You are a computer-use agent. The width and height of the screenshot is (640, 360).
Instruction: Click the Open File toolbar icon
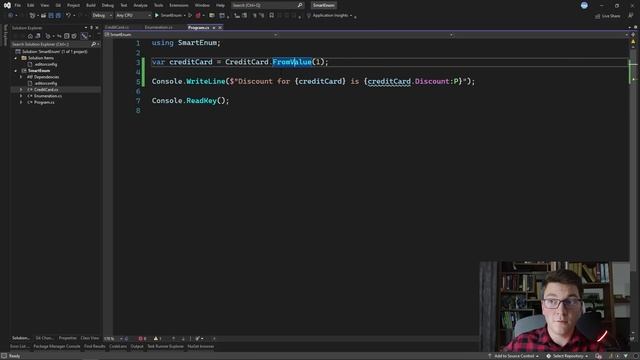43,16
